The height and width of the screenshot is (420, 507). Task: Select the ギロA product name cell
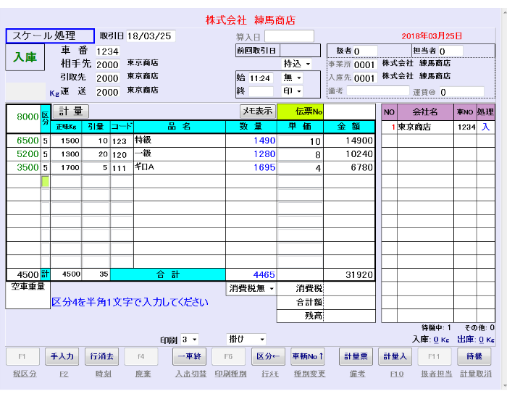pyautogui.click(x=180, y=167)
